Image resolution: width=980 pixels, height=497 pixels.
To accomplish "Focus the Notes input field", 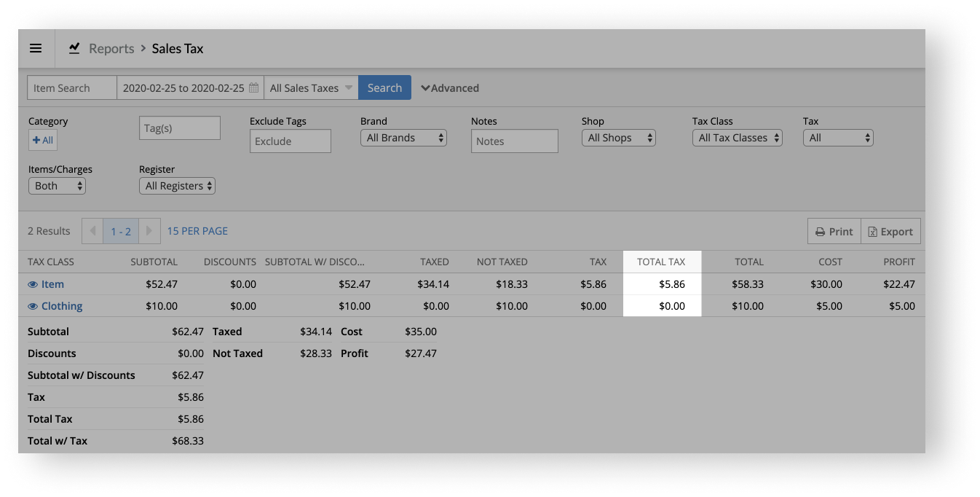I will click(x=515, y=141).
